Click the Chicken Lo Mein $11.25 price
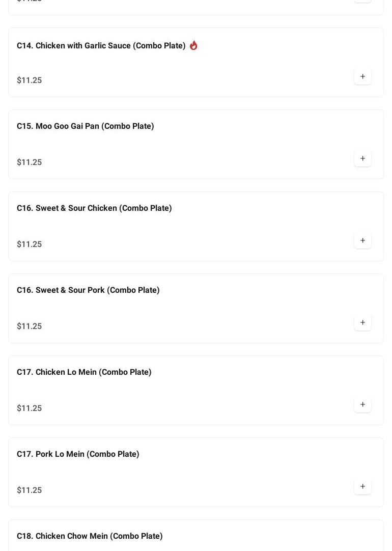 click(x=30, y=408)
